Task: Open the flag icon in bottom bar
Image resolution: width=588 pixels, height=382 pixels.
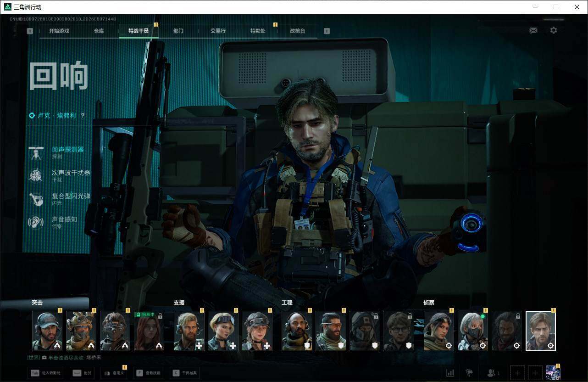Action: click(469, 373)
